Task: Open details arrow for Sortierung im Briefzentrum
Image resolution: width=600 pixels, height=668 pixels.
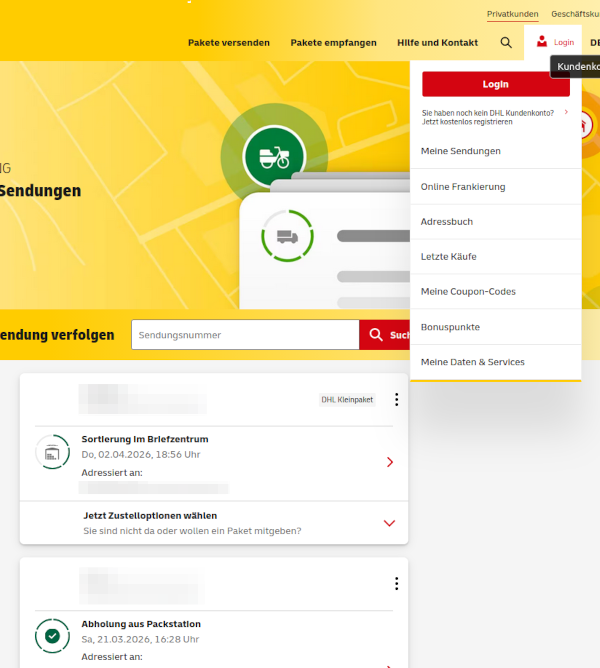Action: click(389, 462)
